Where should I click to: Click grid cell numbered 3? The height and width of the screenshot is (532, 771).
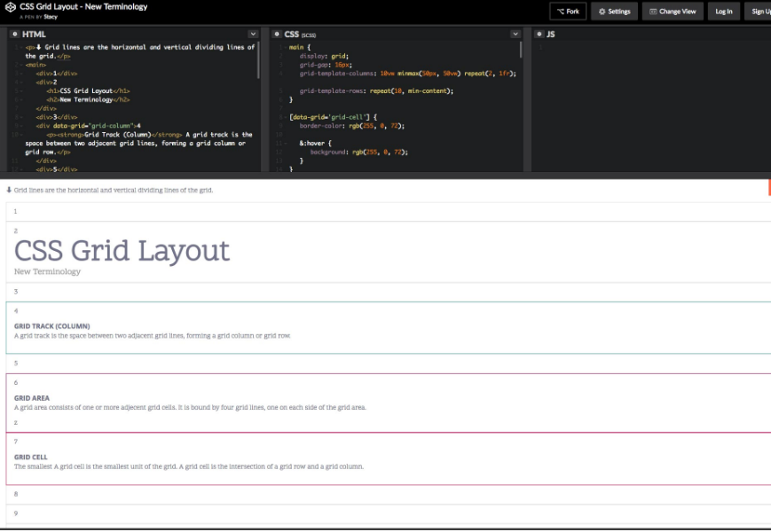[x=389, y=292]
